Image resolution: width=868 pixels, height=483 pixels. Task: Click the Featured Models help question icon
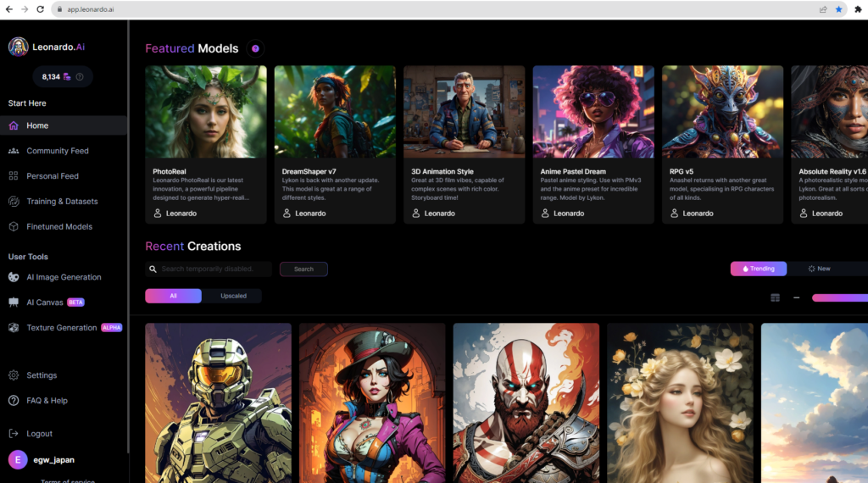(255, 49)
